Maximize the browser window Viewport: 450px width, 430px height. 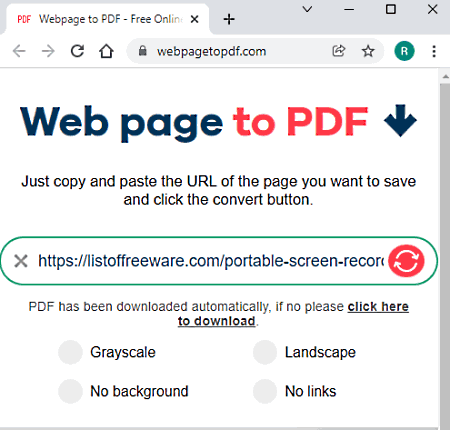(391, 9)
